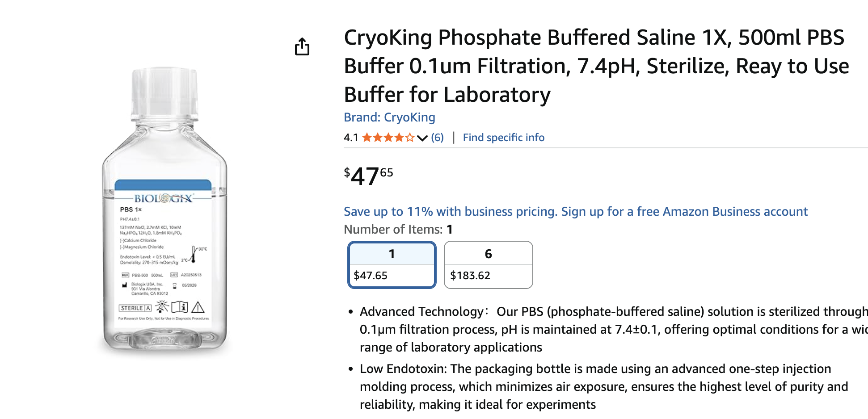Click the 4.1 rating number
This screenshot has width=868, height=419.
(x=351, y=138)
